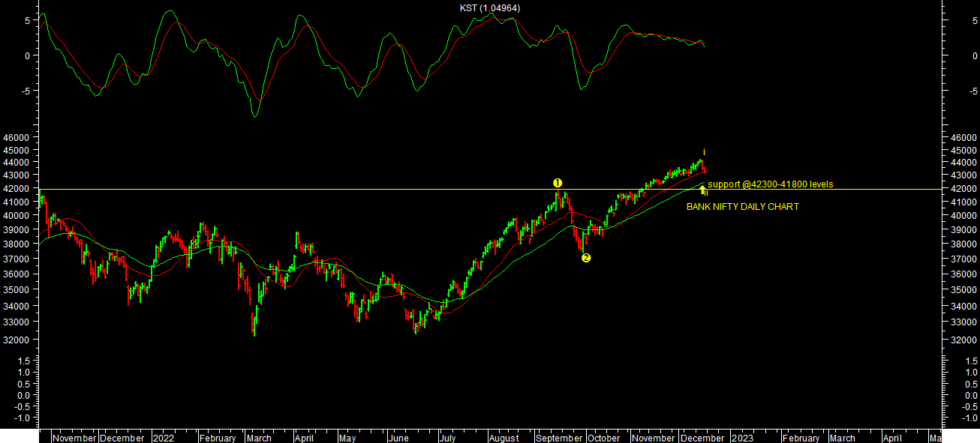Click the 2022 label on time axis

point(164,439)
